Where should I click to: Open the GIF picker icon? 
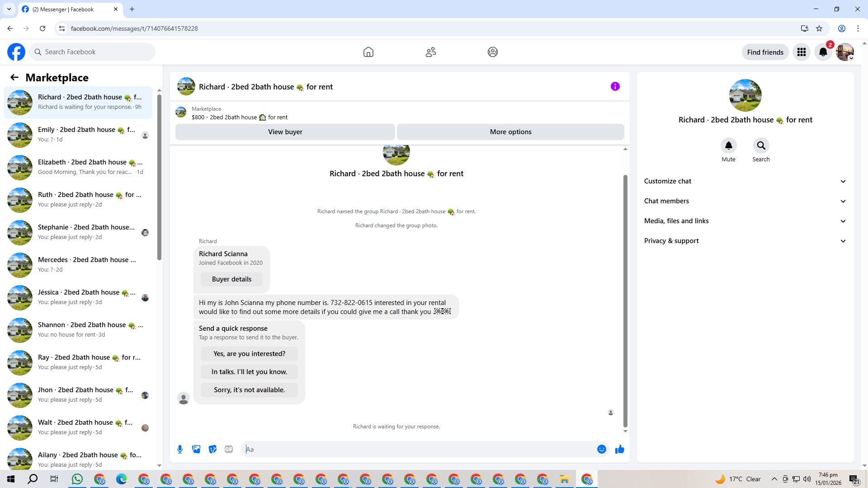(x=229, y=449)
